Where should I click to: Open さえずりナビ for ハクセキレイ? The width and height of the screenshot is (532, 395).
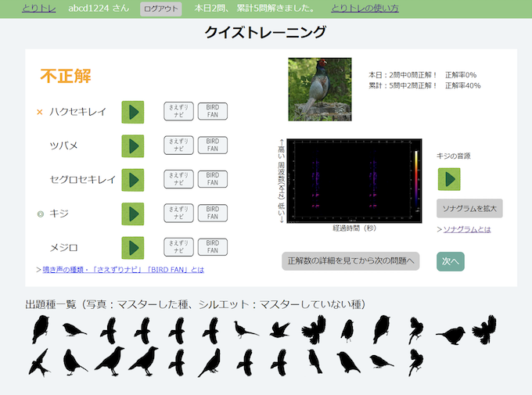(x=178, y=111)
